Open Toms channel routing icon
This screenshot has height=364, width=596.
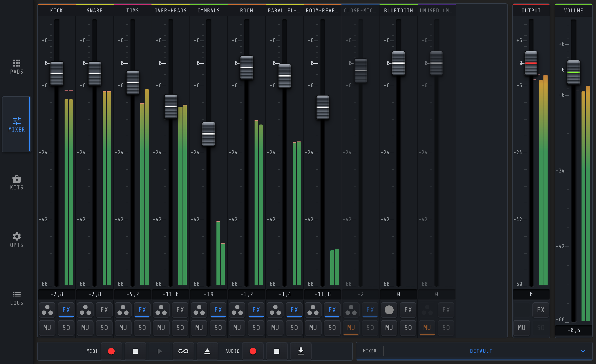(x=123, y=310)
